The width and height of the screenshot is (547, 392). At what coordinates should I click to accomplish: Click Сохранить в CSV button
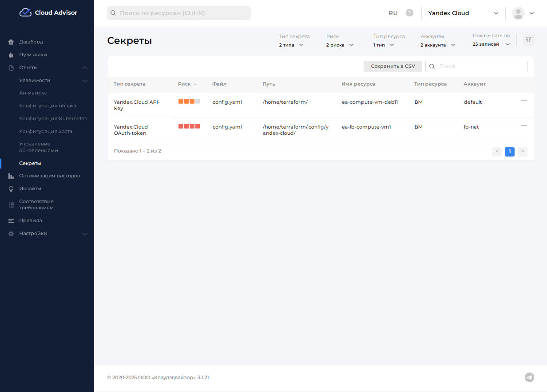(x=393, y=67)
